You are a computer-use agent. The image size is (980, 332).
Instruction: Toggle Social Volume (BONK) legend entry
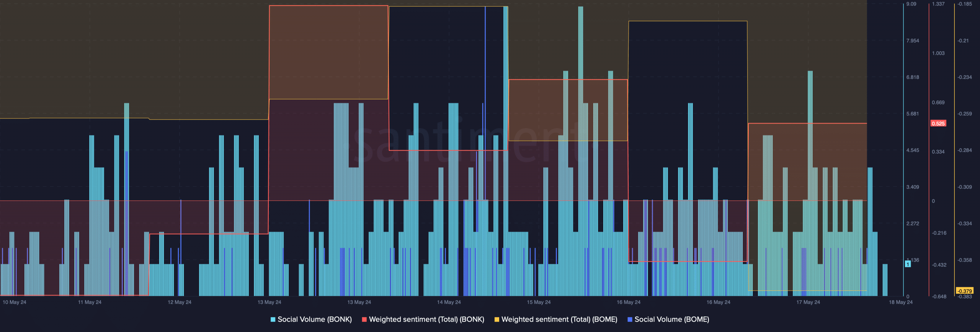[311, 319]
